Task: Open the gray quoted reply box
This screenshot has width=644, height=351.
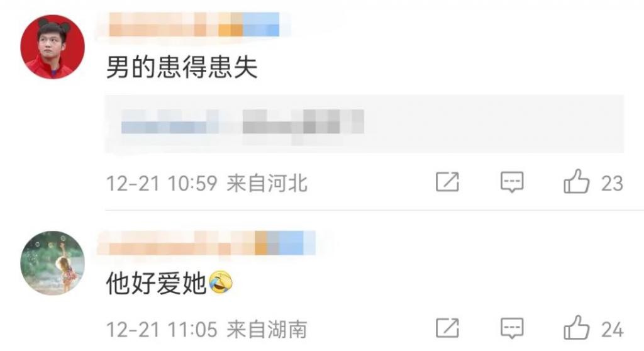Action: [365, 124]
